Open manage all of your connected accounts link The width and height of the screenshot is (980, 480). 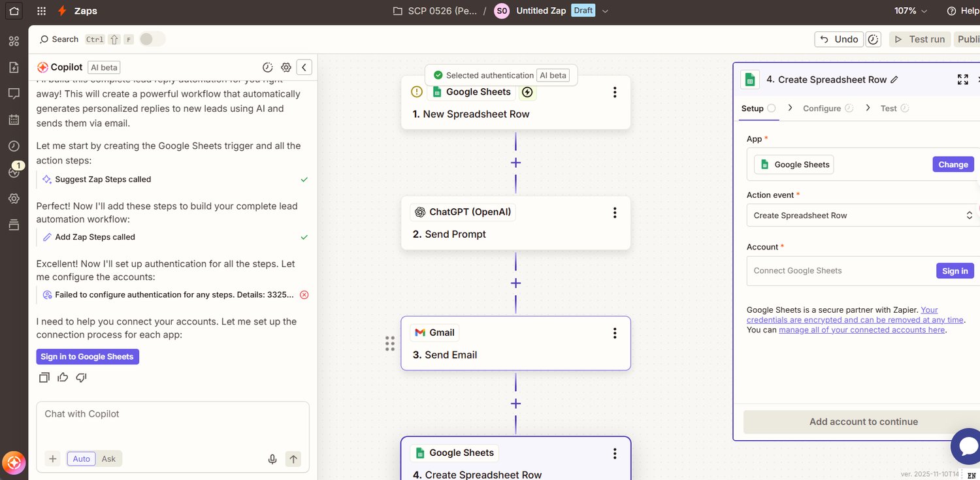click(x=862, y=330)
